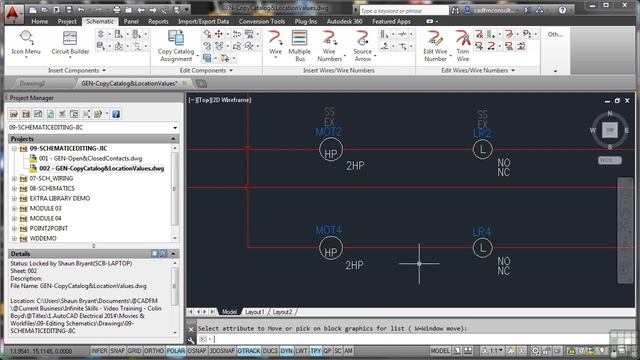Switch to the Panel ribbon tab
640x360 pixels.
131,21
